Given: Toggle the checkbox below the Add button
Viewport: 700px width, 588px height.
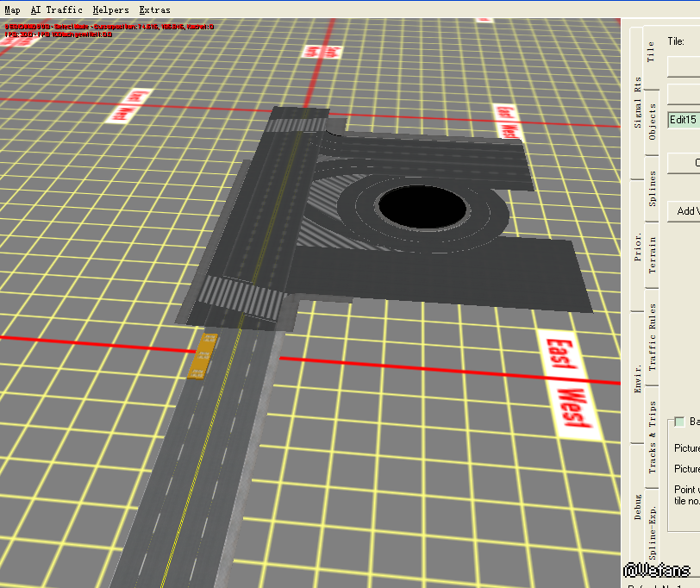Looking at the screenshot, I should point(679,422).
